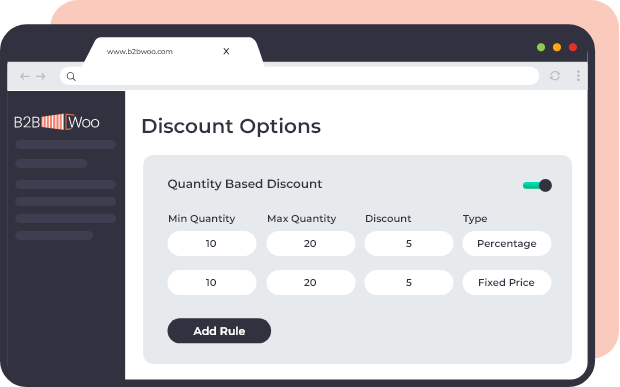Open the browser three-dot menu
Image resolution: width=620 pixels, height=387 pixels.
[x=578, y=76]
